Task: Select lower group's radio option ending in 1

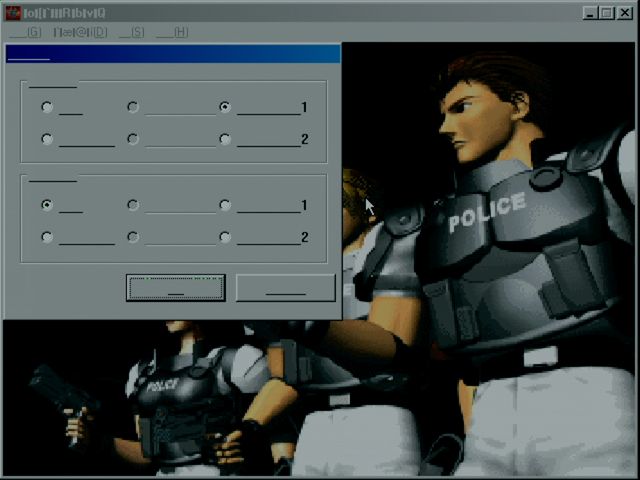Action: click(225, 205)
